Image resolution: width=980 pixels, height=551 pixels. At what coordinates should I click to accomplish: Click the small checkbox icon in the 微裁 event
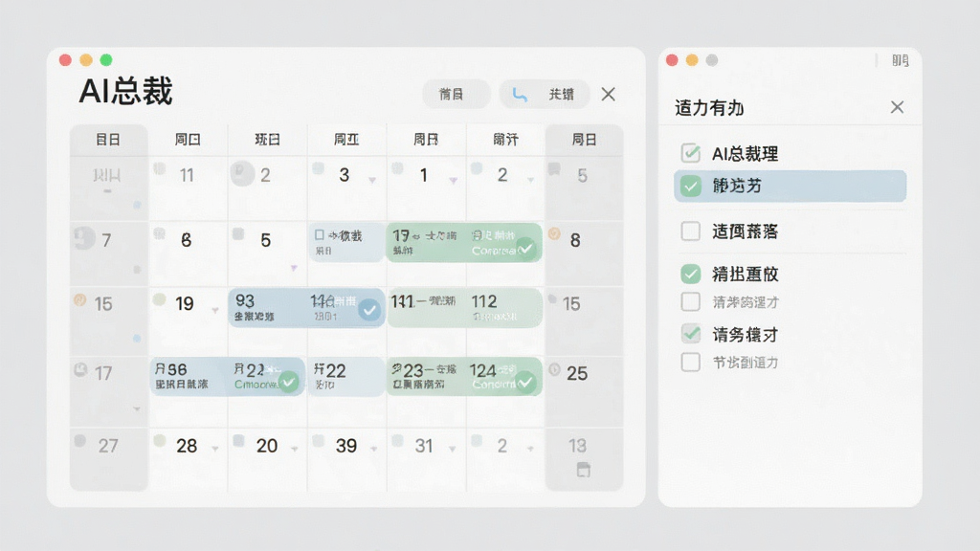[x=320, y=235]
